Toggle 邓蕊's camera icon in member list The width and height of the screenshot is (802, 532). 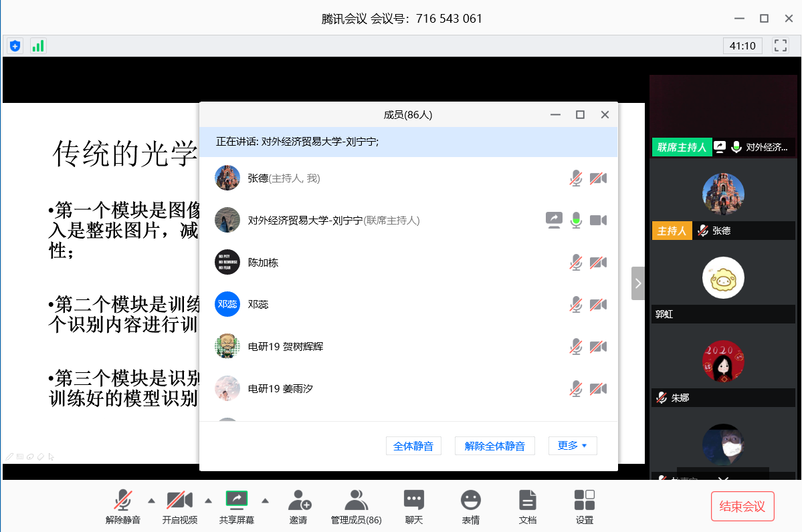pyautogui.click(x=598, y=305)
